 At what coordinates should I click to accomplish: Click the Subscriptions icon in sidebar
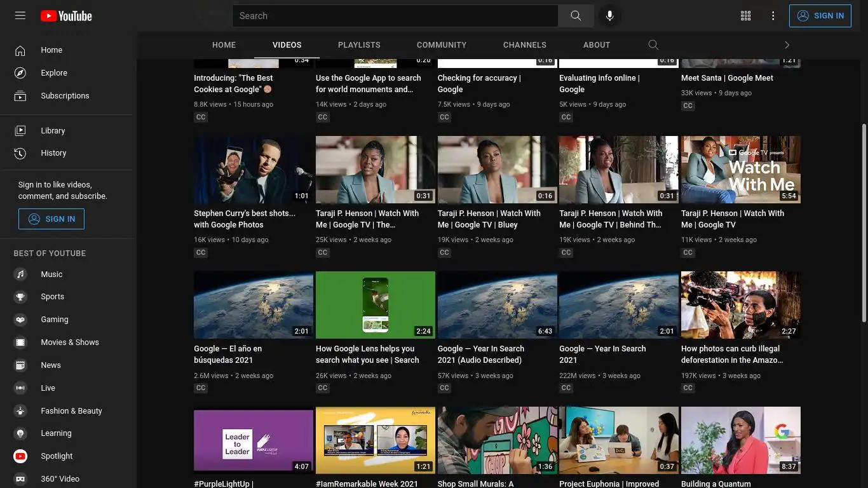click(x=20, y=96)
